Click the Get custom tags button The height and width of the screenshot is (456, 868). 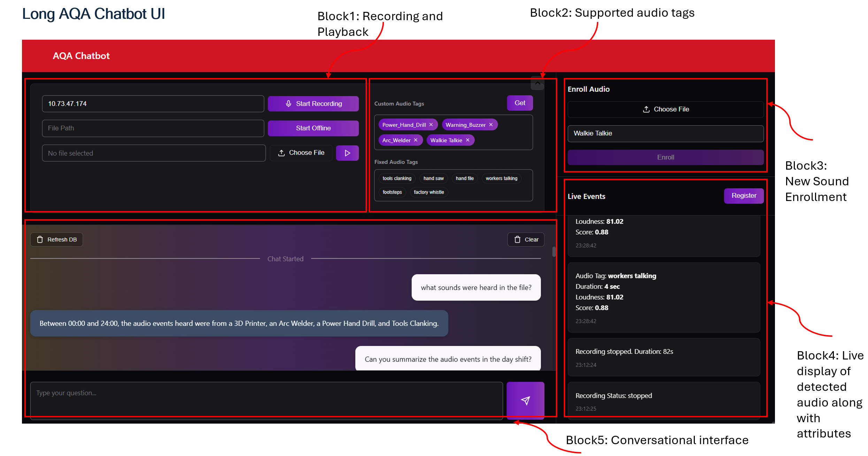[x=520, y=103]
